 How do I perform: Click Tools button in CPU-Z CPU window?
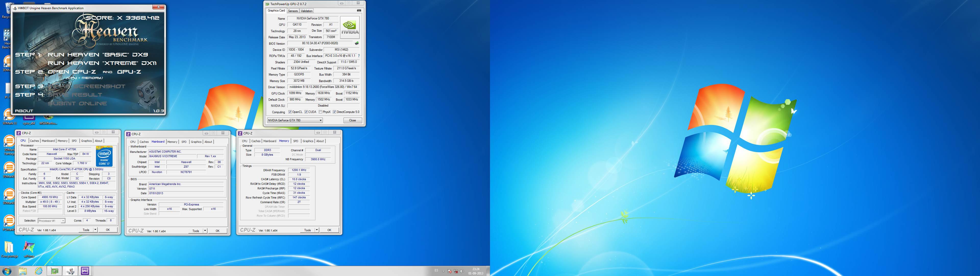[x=86, y=230]
